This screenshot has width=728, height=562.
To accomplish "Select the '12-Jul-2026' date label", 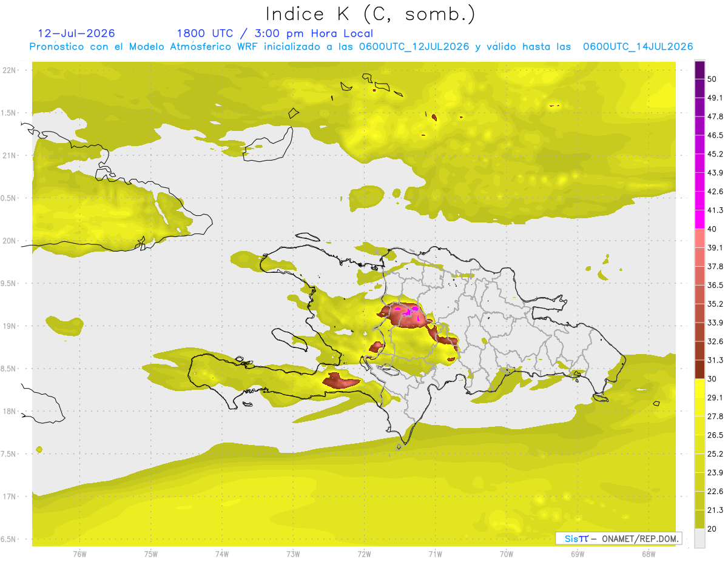I will tap(76, 33).
